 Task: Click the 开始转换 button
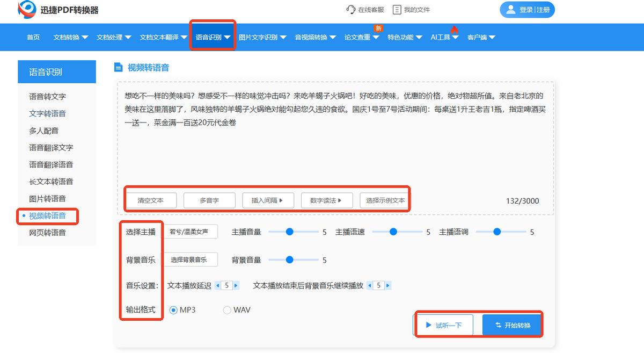511,325
